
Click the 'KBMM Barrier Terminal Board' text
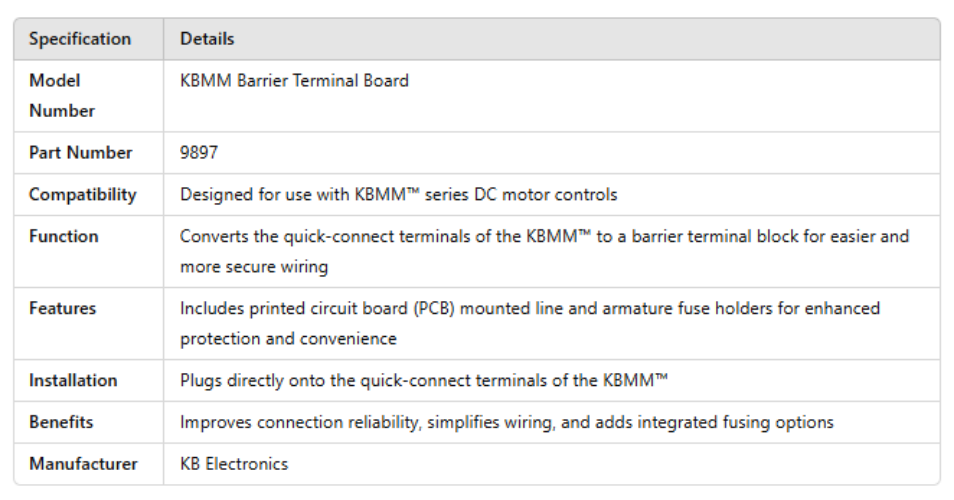point(294,81)
